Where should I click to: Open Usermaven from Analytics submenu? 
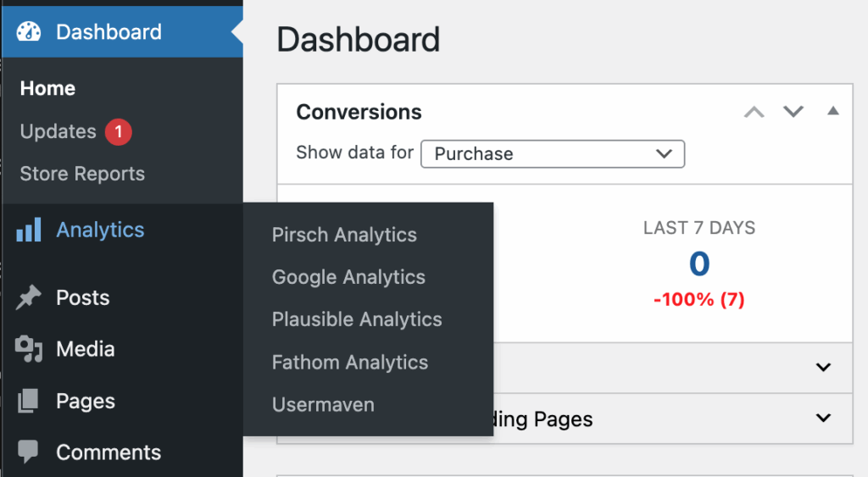tap(323, 405)
